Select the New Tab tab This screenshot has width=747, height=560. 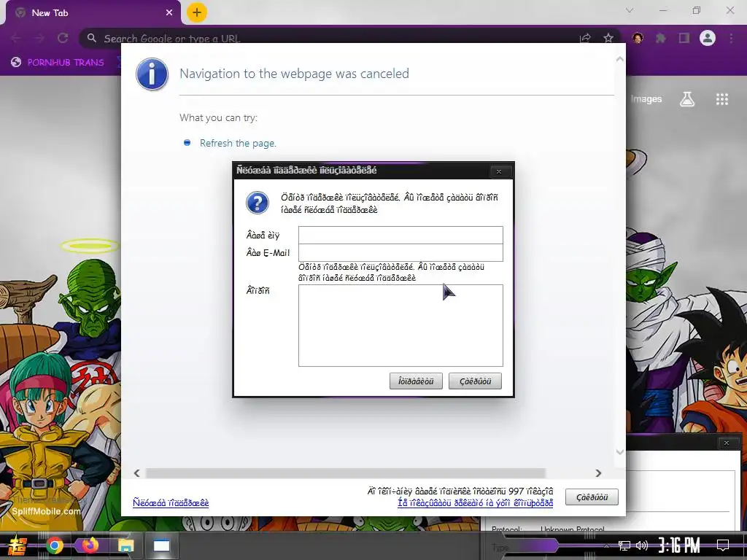coord(93,13)
